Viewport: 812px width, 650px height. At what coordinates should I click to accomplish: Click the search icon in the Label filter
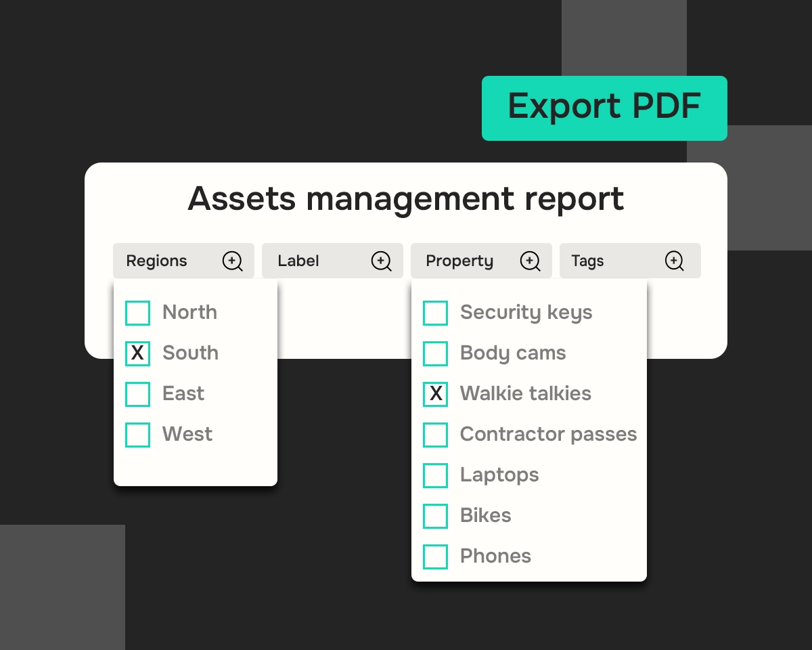click(381, 261)
